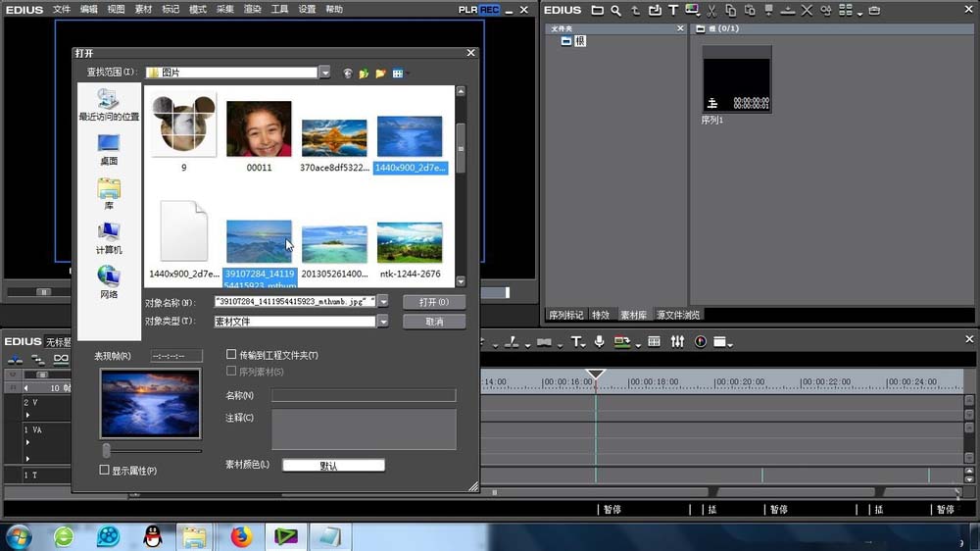Click the Windows Start button
980x551 pixels.
point(19,536)
